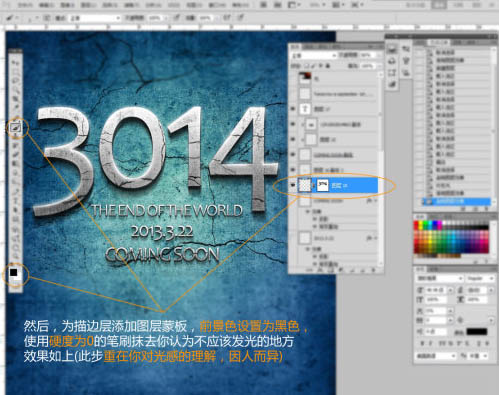
Task: Switch to Paragraph tab beside Character tab
Action: (433, 269)
